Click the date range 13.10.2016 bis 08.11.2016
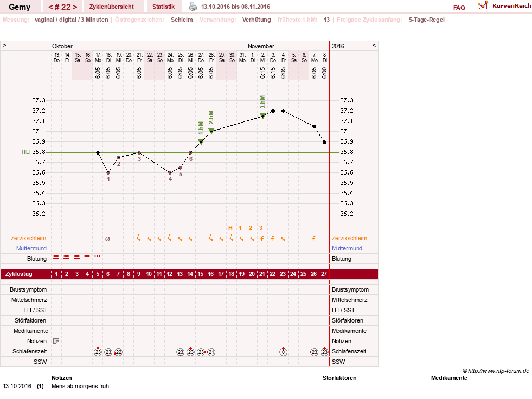 tap(236, 7)
